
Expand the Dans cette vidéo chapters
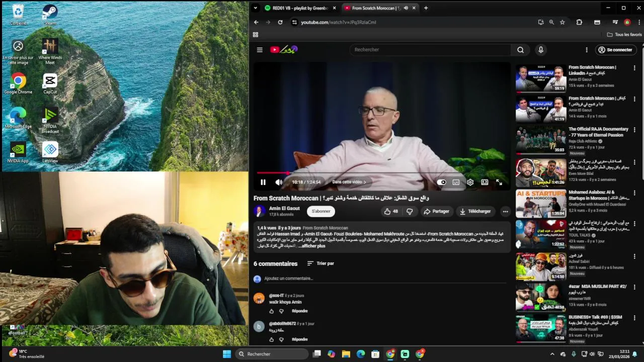(x=349, y=182)
